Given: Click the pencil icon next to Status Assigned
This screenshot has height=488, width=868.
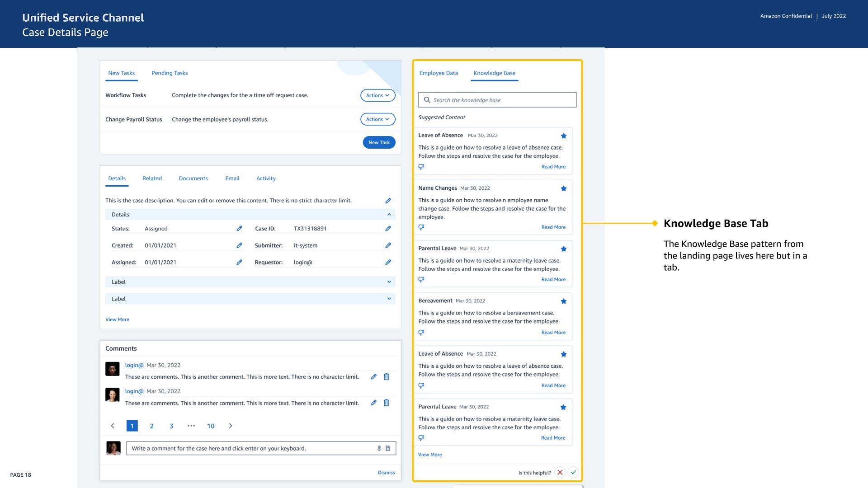Looking at the screenshot, I should [x=239, y=229].
